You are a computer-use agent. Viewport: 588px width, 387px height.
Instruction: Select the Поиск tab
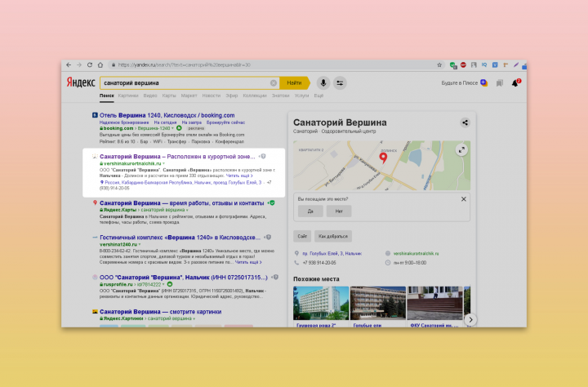pos(106,96)
